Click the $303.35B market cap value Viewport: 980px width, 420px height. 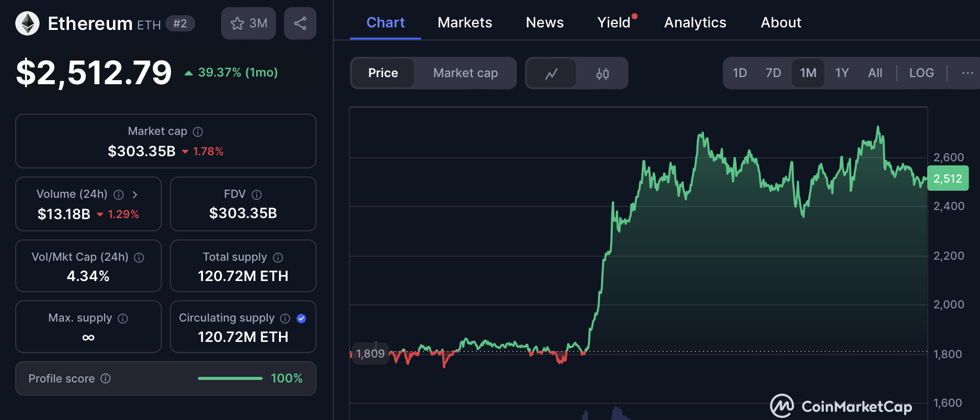(142, 151)
